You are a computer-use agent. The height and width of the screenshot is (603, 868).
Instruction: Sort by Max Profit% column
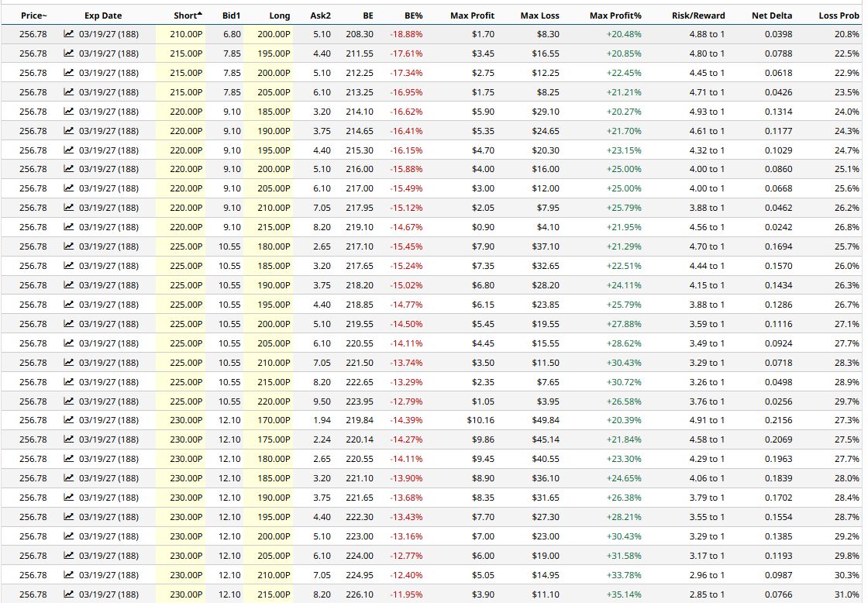[x=615, y=16]
